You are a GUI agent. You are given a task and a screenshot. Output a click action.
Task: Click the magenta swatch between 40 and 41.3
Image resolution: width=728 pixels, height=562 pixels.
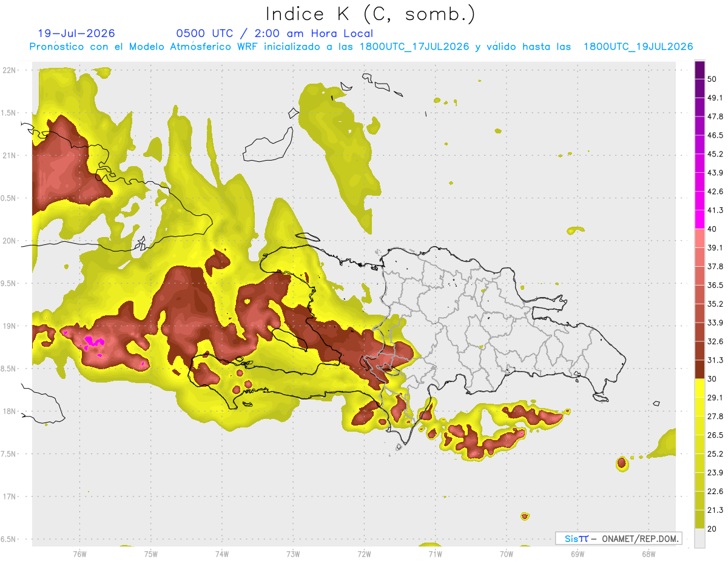(x=699, y=219)
